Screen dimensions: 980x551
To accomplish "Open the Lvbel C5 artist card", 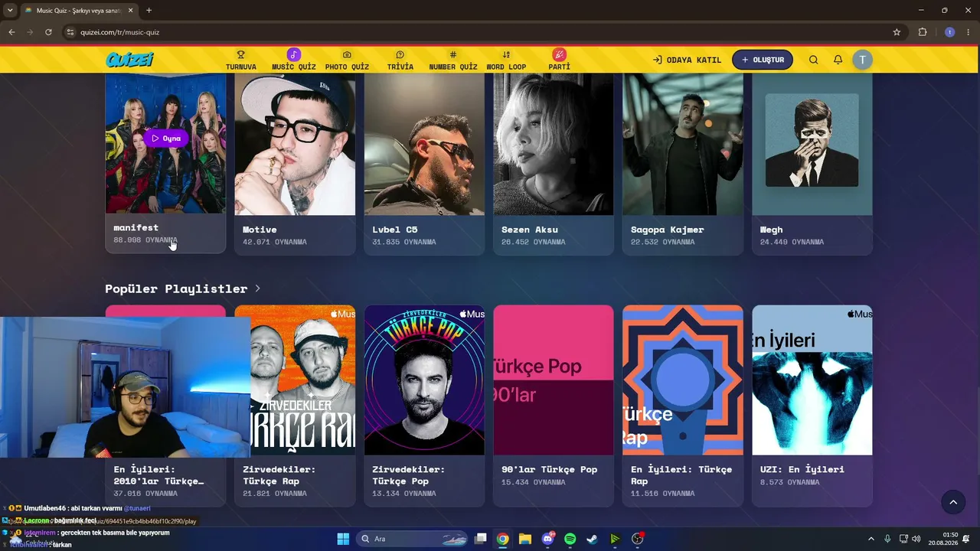I will pos(424,164).
